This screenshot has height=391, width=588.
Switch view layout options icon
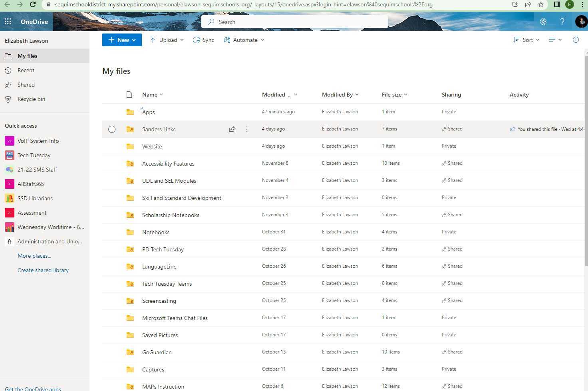click(555, 40)
